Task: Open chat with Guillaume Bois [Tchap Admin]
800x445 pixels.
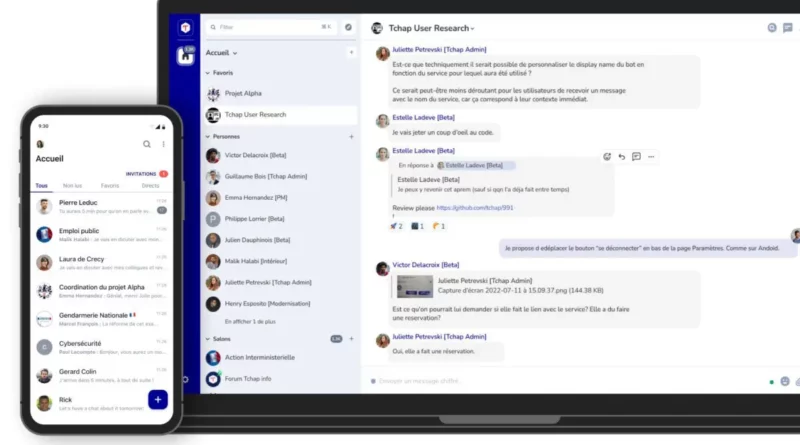Action: point(280,177)
